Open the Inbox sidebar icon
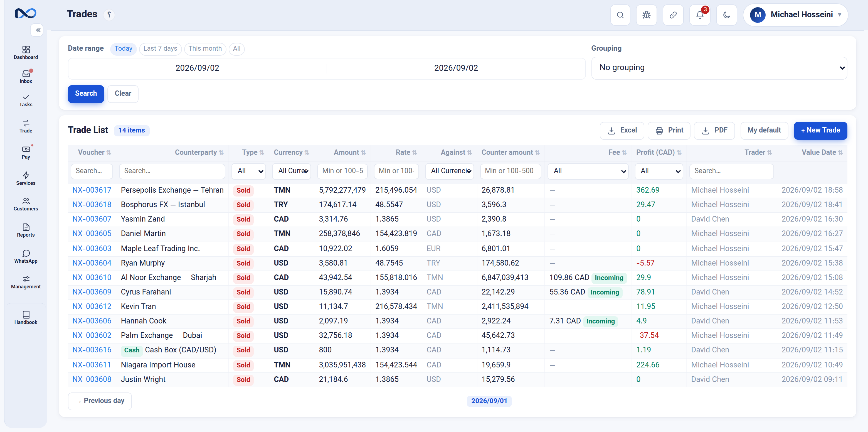 click(26, 77)
